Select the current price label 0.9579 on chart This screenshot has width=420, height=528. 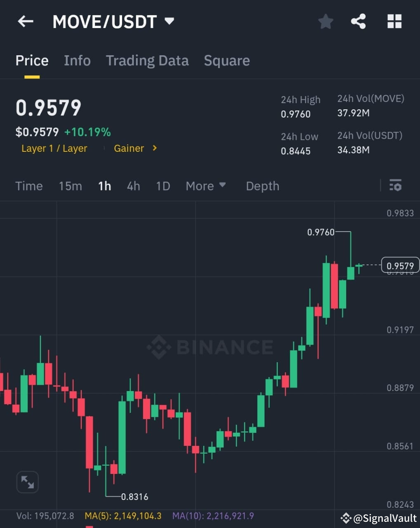tap(399, 265)
